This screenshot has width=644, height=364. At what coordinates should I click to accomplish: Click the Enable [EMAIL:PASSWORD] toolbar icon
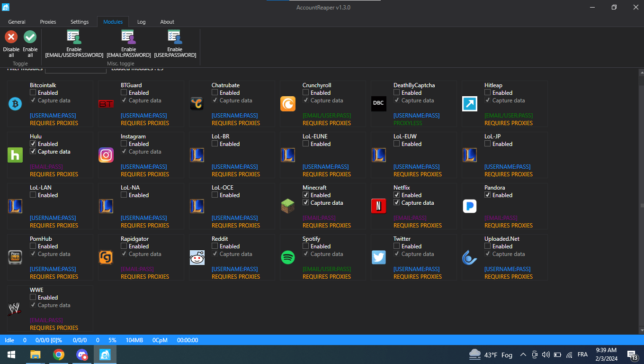pyautogui.click(x=128, y=37)
